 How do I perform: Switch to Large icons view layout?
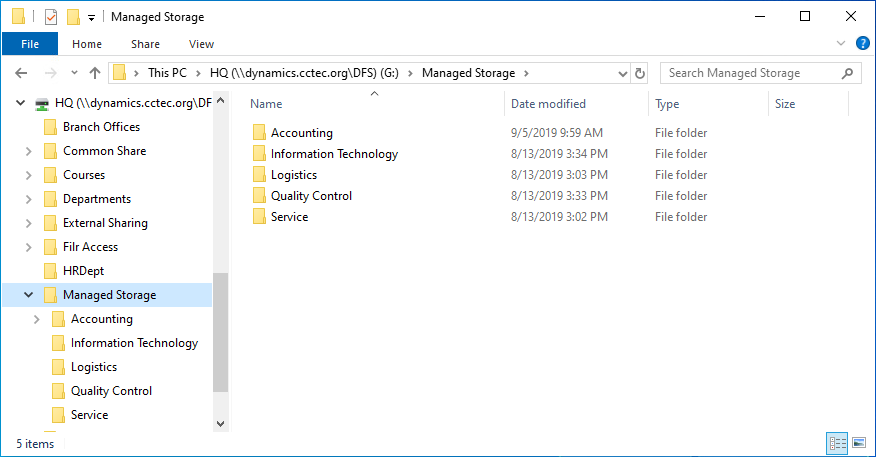(858, 442)
